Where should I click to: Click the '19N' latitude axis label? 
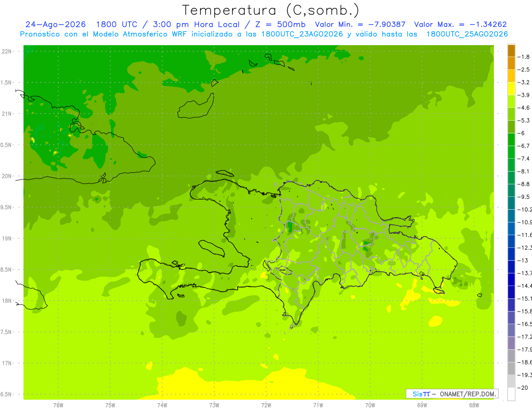[x=7, y=239]
